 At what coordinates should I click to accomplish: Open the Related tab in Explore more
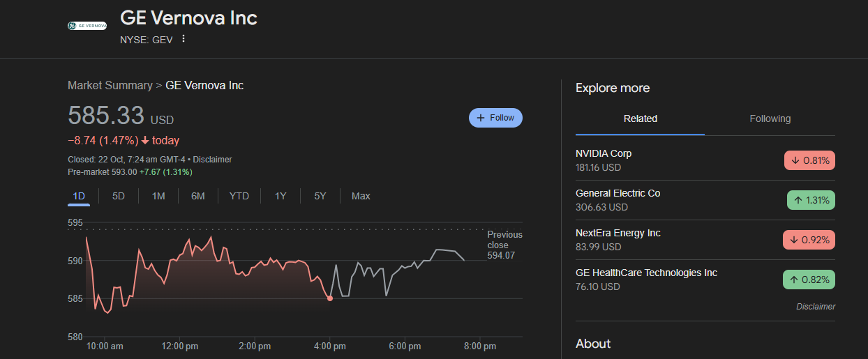pyautogui.click(x=641, y=119)
